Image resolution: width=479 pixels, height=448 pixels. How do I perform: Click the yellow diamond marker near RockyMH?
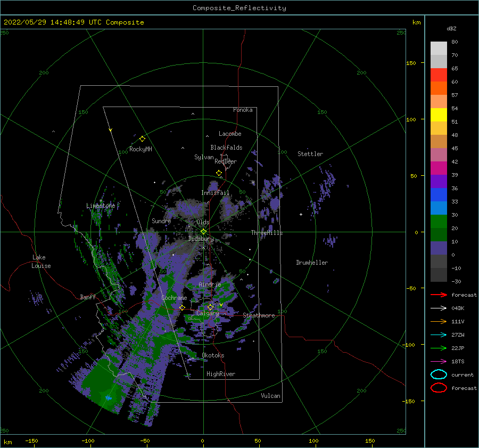(142, 139)
